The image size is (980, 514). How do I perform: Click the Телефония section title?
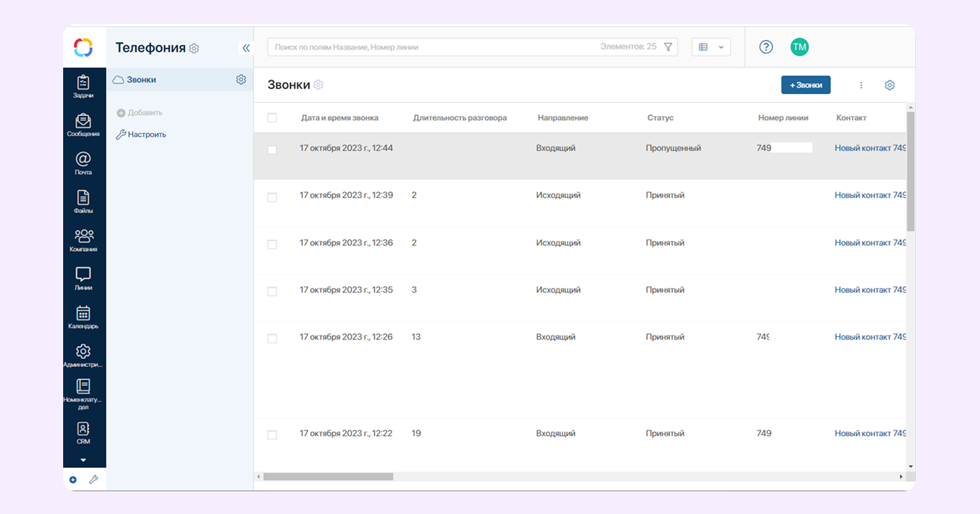[x=150, y=47]
